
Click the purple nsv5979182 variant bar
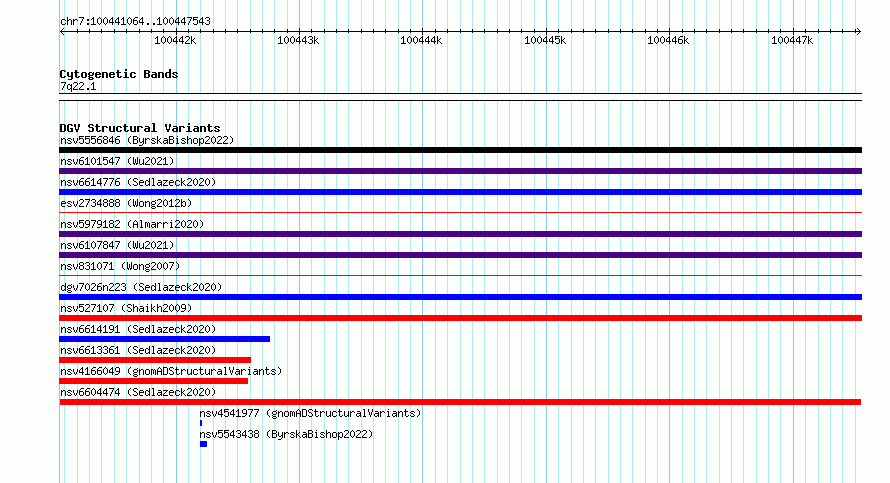click(x=460, y=234)
